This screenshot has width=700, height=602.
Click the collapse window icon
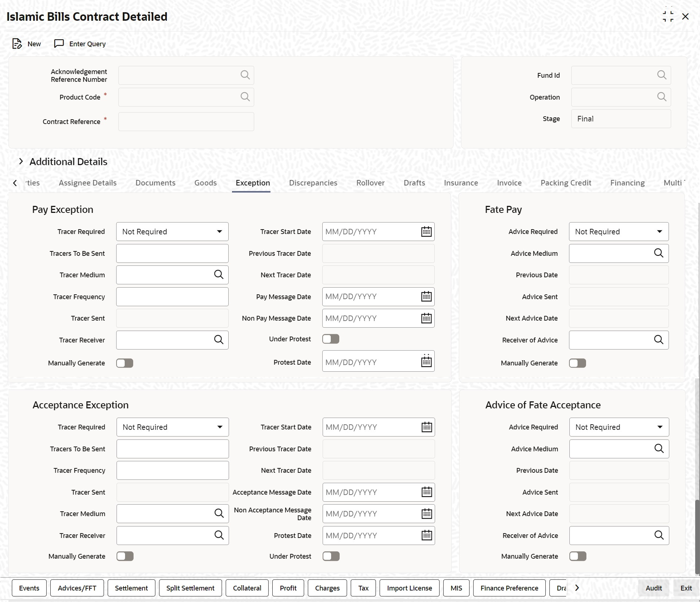pyautogui.click(x=668, y=17)
